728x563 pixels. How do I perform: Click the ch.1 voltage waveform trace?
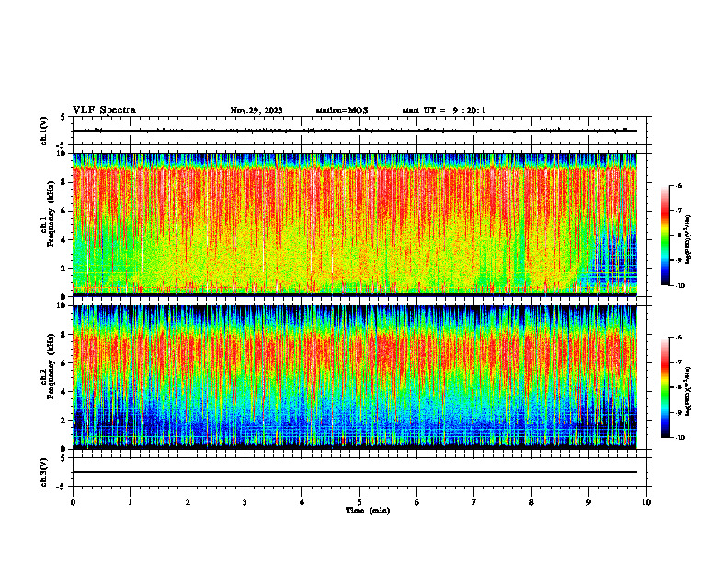(355, 131)
